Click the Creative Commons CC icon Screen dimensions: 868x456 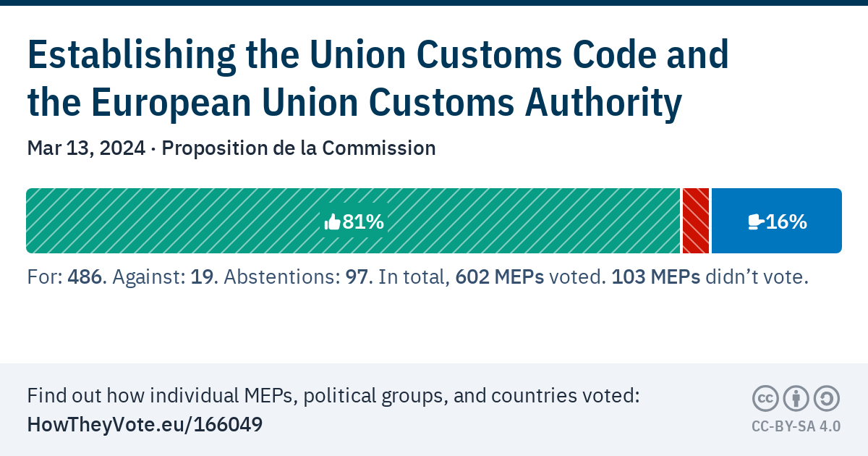pos(765,399)
